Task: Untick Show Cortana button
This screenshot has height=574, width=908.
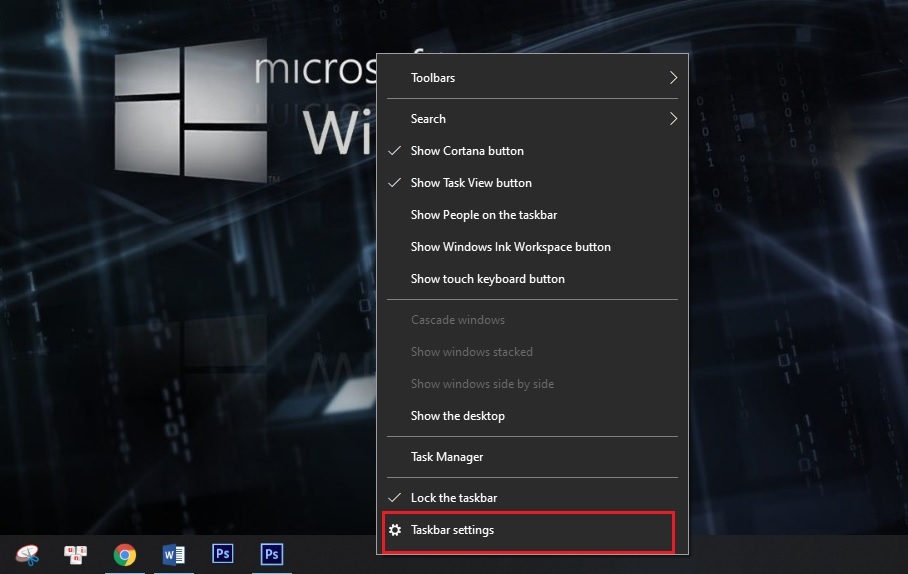Action: point(533,151)
